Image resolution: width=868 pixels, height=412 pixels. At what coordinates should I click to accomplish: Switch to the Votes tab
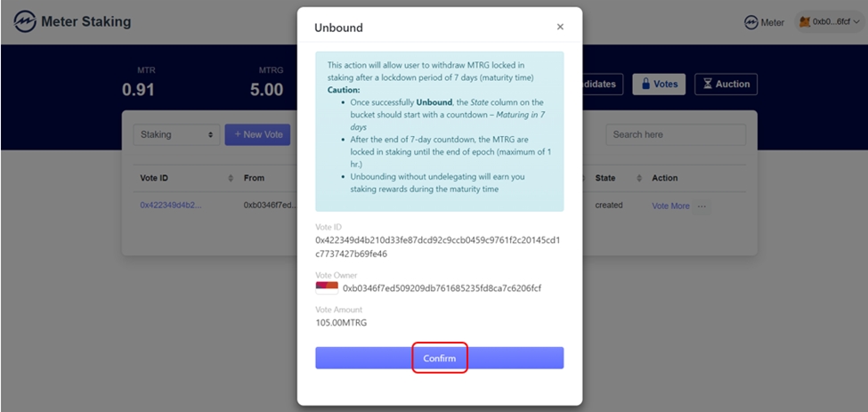coord(659,85)
